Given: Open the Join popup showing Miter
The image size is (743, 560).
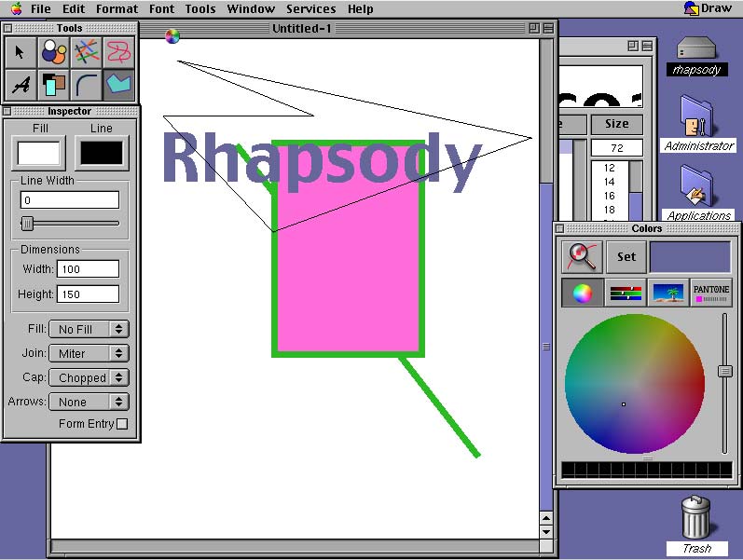Looking at the screenshot, I should [89, 353].
